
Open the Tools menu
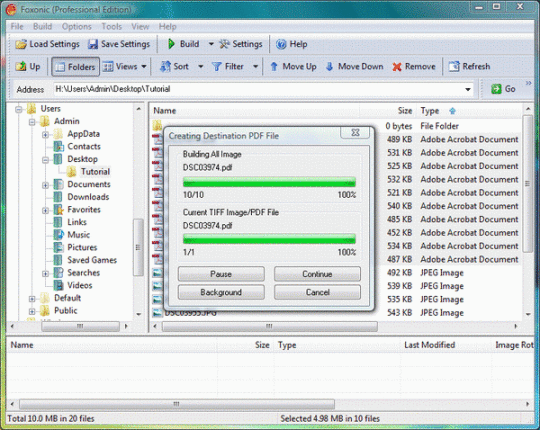tap(112, 27)
